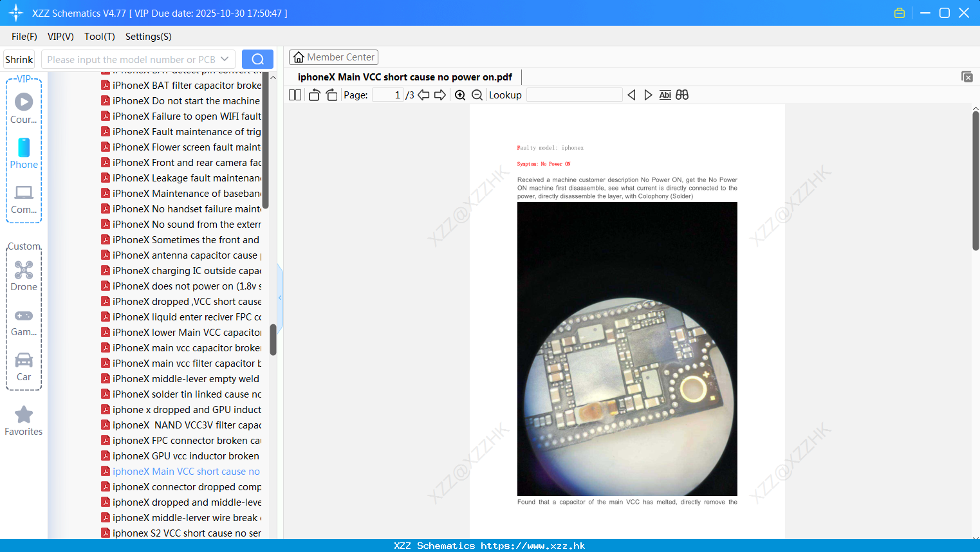980x552 pixels.
Task: Find next lookup result triangle
Action: click(x=648, y=95)
